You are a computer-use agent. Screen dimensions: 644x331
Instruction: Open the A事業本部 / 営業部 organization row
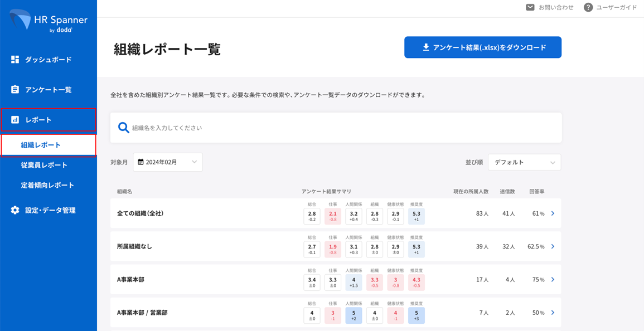[x=142, y=313]
